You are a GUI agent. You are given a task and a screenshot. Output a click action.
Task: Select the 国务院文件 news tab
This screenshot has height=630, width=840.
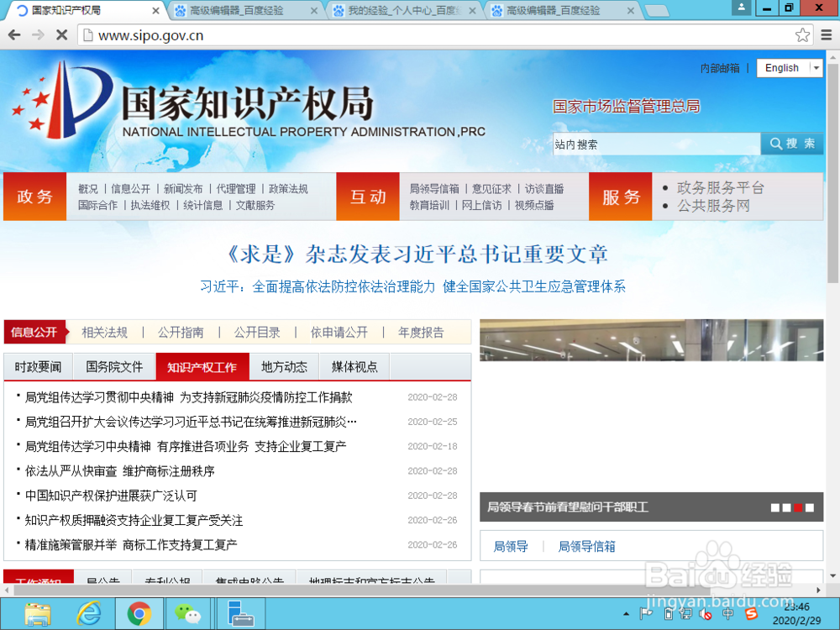(x=114, y=367)
